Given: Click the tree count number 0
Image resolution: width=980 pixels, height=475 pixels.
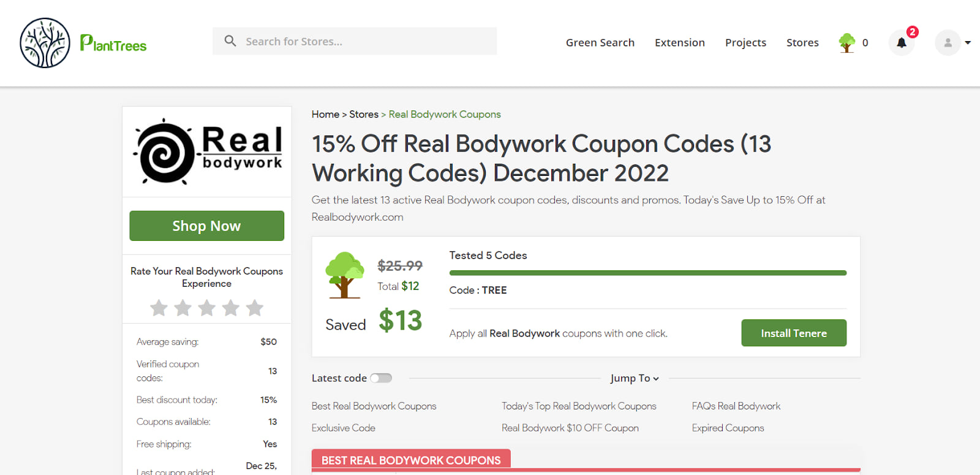Looking at the screenshot, I should click(865, 43).
